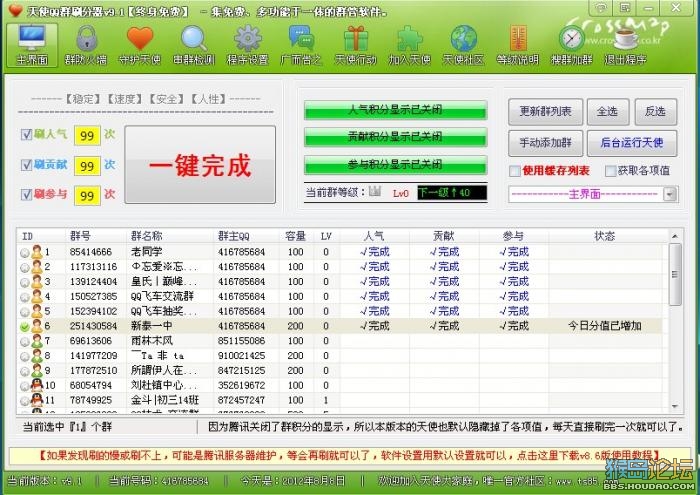Click the penguin icon of row 11
Image resolution: width=700 pixels, height=495 pixels.
pos(37,399)
